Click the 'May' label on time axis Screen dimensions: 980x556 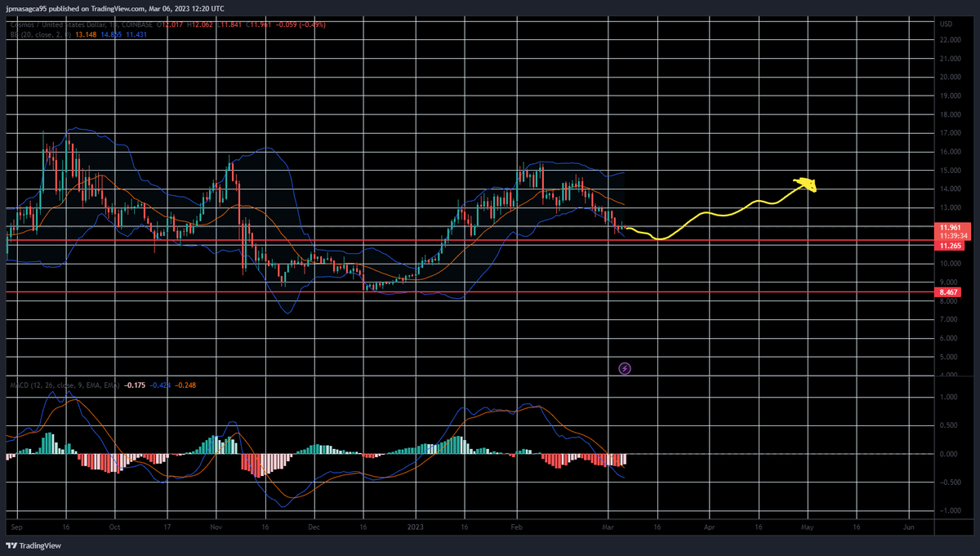(807, 528)
